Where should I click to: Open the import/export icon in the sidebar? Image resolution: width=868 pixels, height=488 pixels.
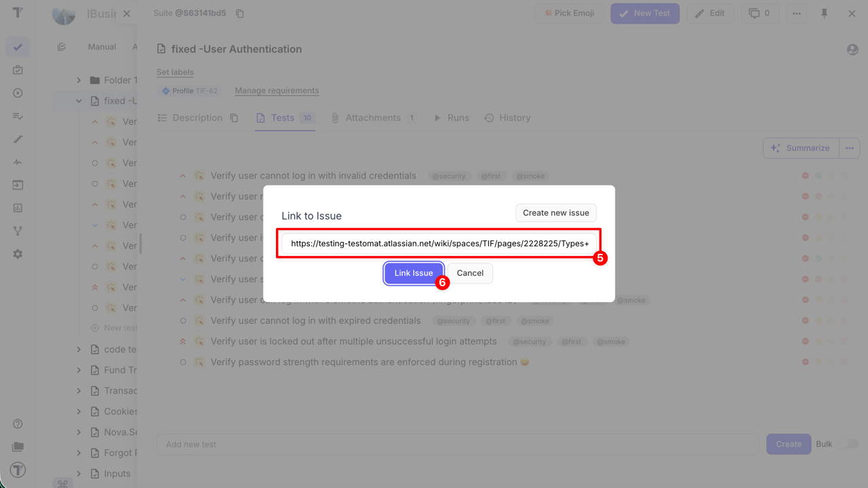(x=18, y=185)
